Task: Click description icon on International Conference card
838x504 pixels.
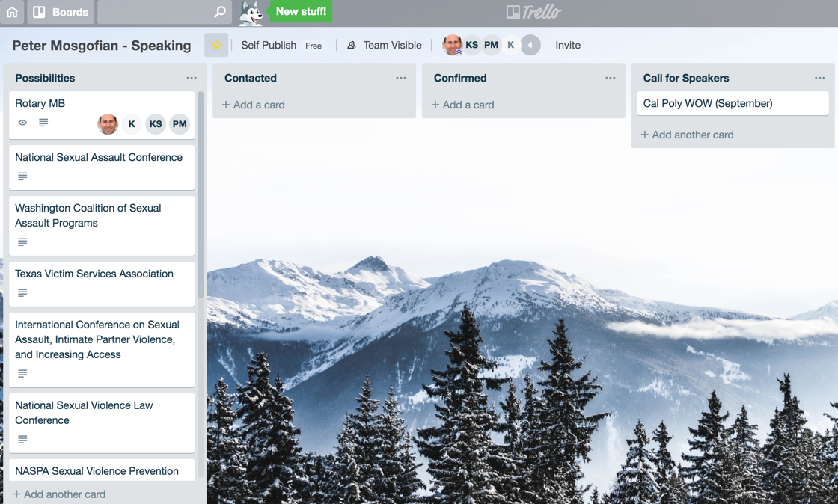Action: [22, 373]
